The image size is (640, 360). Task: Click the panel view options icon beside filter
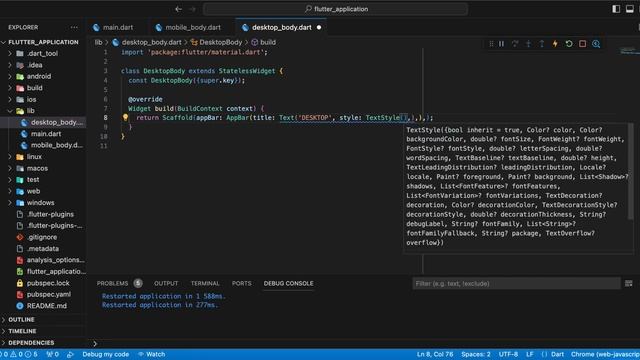pos(629,283)
